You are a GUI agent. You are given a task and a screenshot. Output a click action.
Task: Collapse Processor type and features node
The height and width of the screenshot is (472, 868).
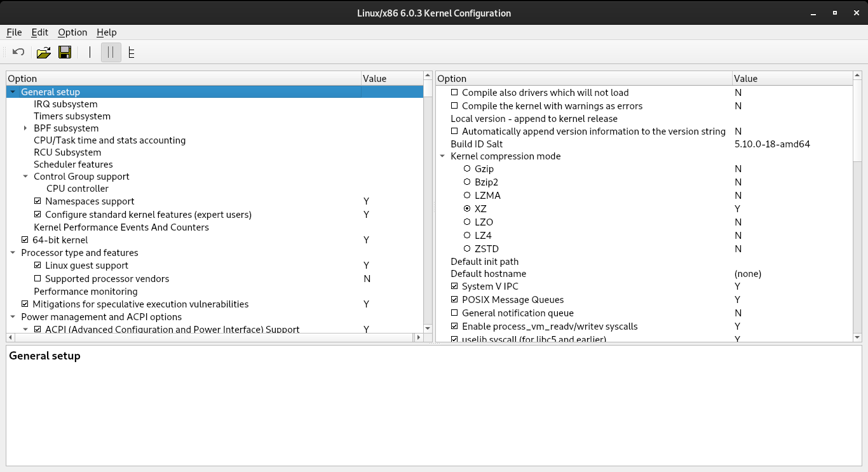[13, 253]
